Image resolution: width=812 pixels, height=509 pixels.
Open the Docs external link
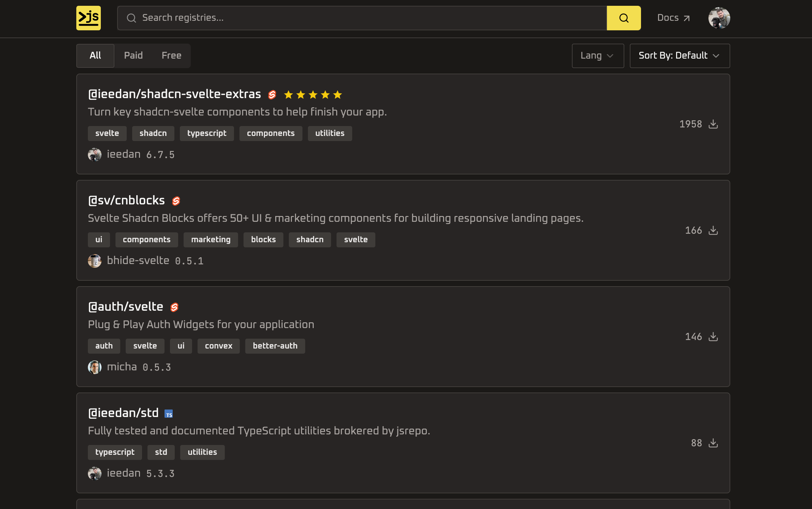click(x=673, y=18)
